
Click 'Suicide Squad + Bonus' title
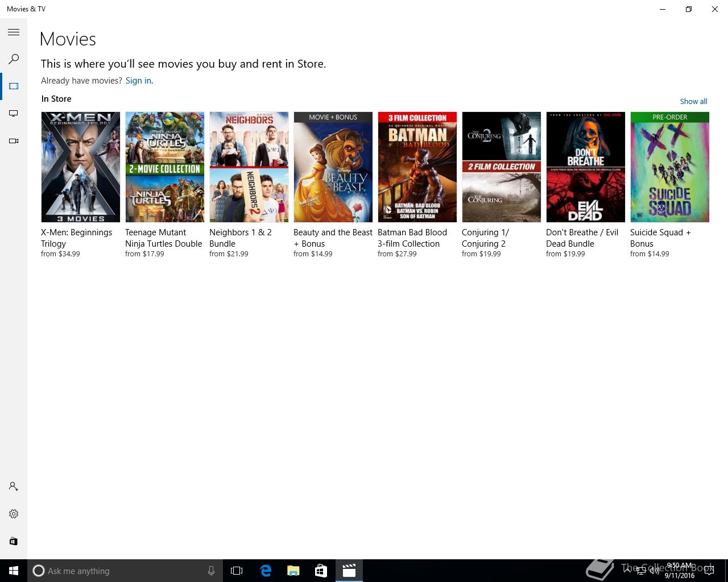coord(660,238)
